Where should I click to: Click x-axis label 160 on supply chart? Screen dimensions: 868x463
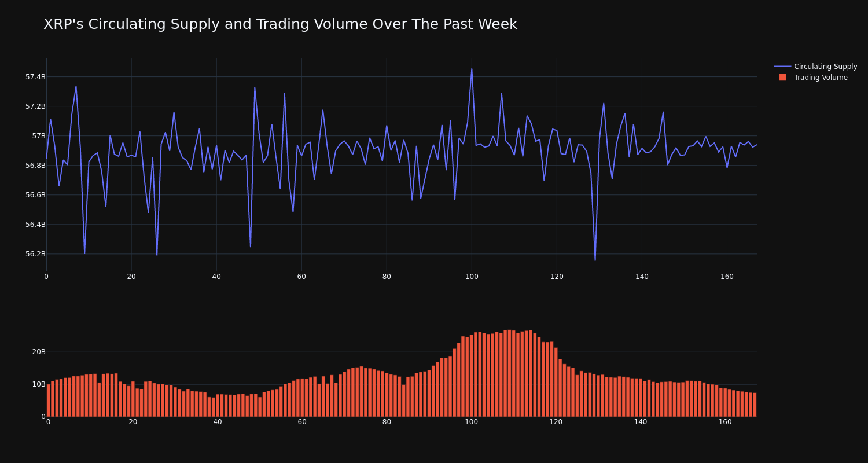tap(727, 277)
